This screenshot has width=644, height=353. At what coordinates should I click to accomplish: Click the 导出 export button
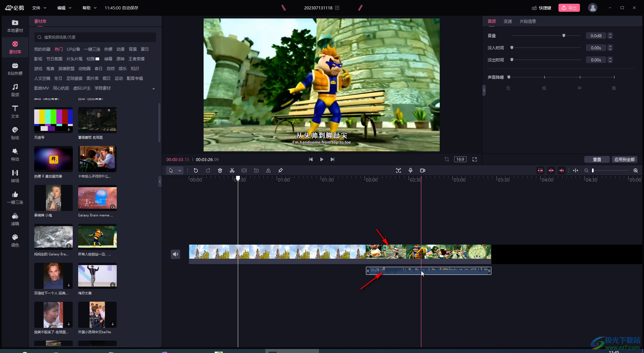click(569, 8)
